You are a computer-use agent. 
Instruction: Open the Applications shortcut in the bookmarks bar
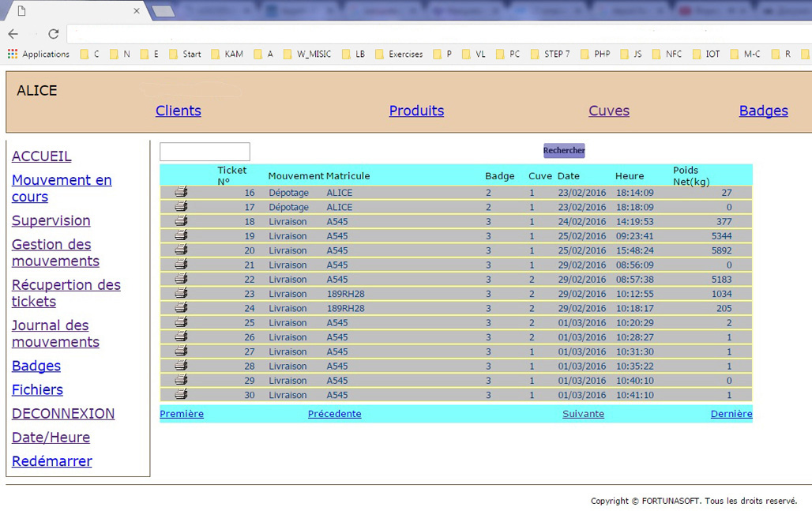point(38,54)
